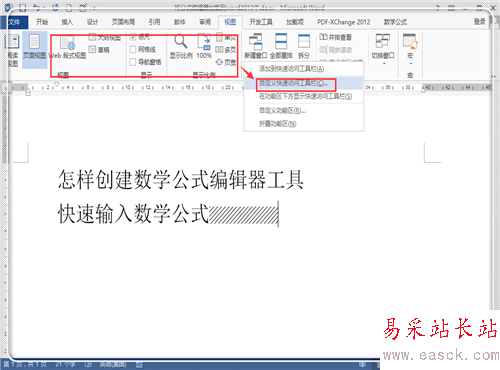Screen dimensions: 500x370
Task: Open the 开发工具 (Developer) tab
Action: coord(261,22)
